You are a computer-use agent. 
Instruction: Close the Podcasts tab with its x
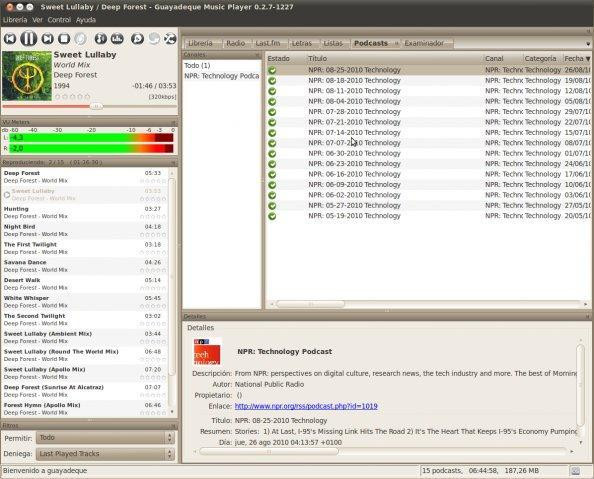pos(396,44)
